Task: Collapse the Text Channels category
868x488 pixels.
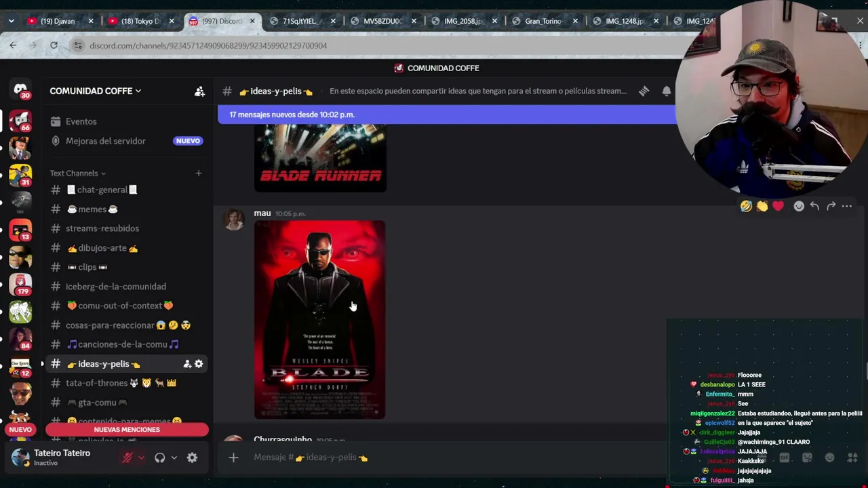Action: (x=77, y=173)
